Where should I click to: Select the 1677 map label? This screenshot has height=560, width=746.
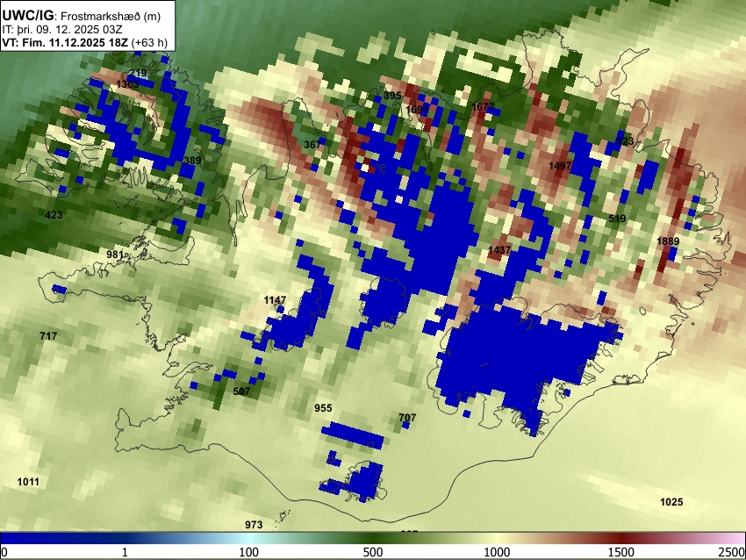[x=483, y=107]
